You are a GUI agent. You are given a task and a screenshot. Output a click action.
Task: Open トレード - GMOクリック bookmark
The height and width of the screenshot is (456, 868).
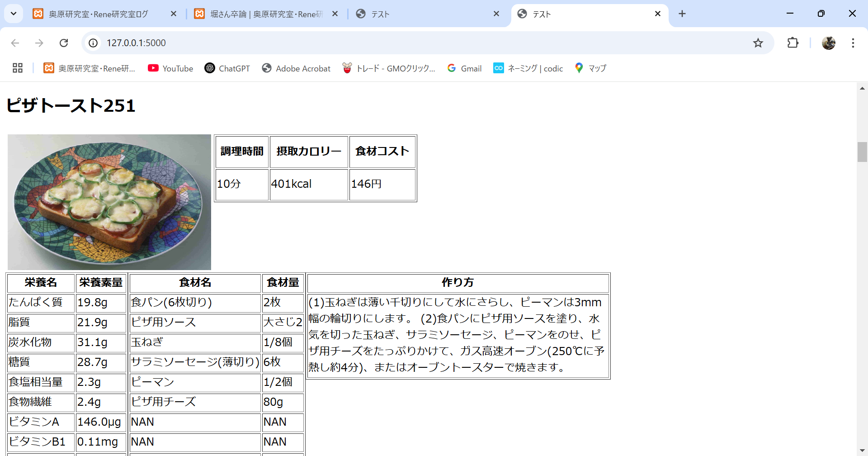pyautogui.click(x=388, y=68)
